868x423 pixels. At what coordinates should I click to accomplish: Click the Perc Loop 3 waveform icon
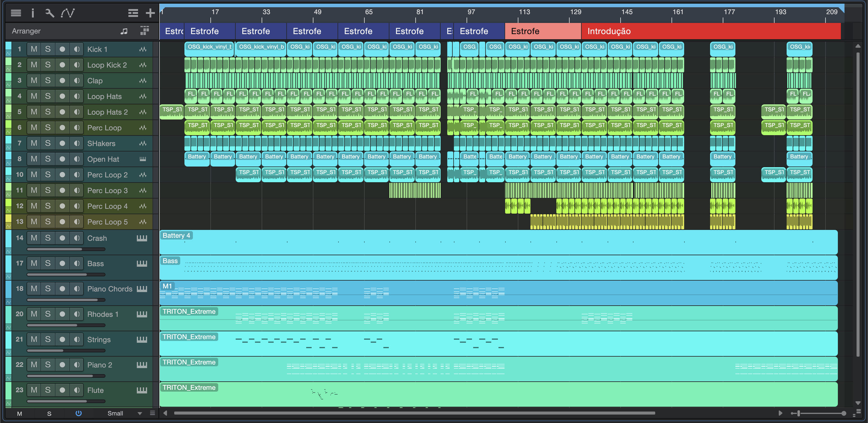143,190
